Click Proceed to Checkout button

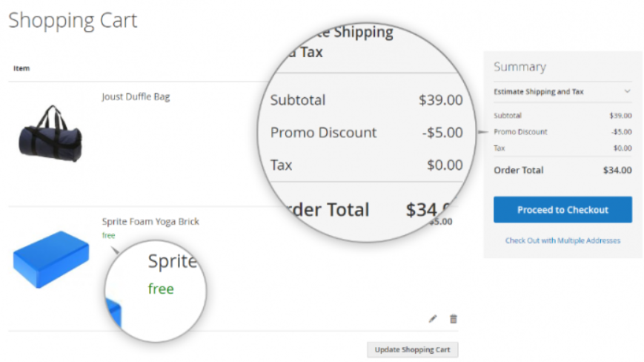point(562,209)
